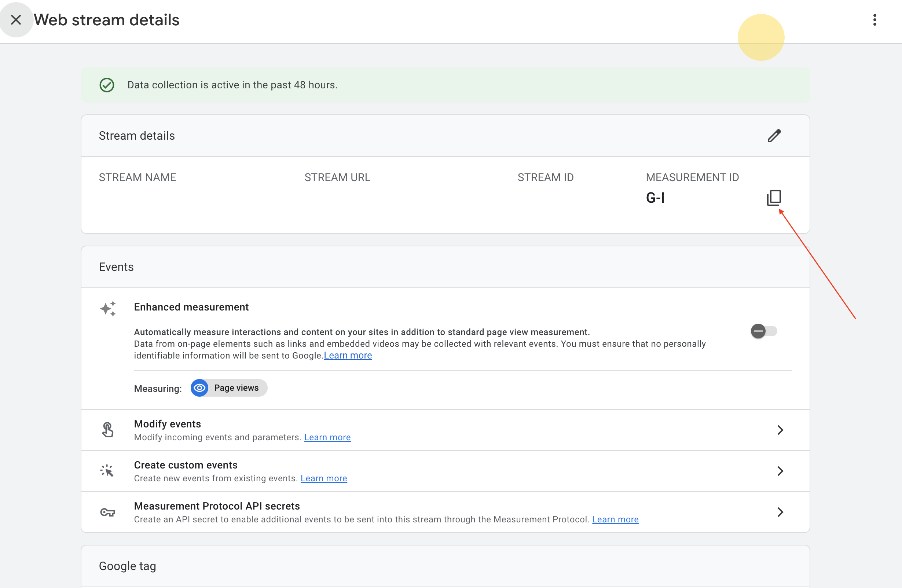Click the green data collection checkmark icon
The width and height of the screenshot is (902, 588).
[x=107, y=85]
